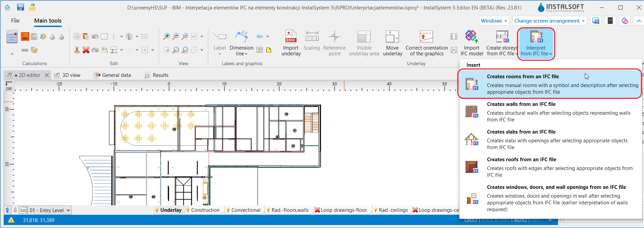Click the pipe segment icon in Calculations
The image size is (644, 228).
pyautogui.click(x=25, y=50)
